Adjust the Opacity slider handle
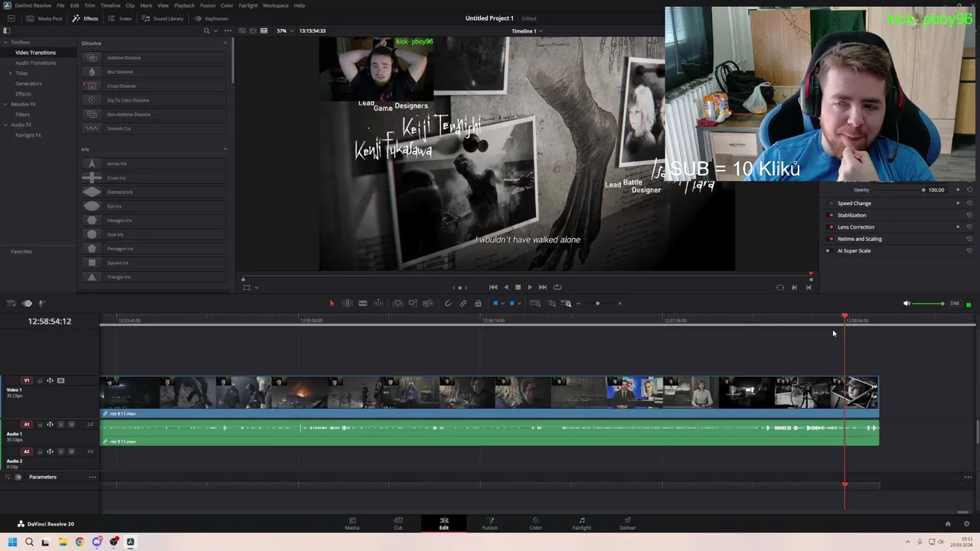Viewport: 980px width, 551px height. (923, 190)
